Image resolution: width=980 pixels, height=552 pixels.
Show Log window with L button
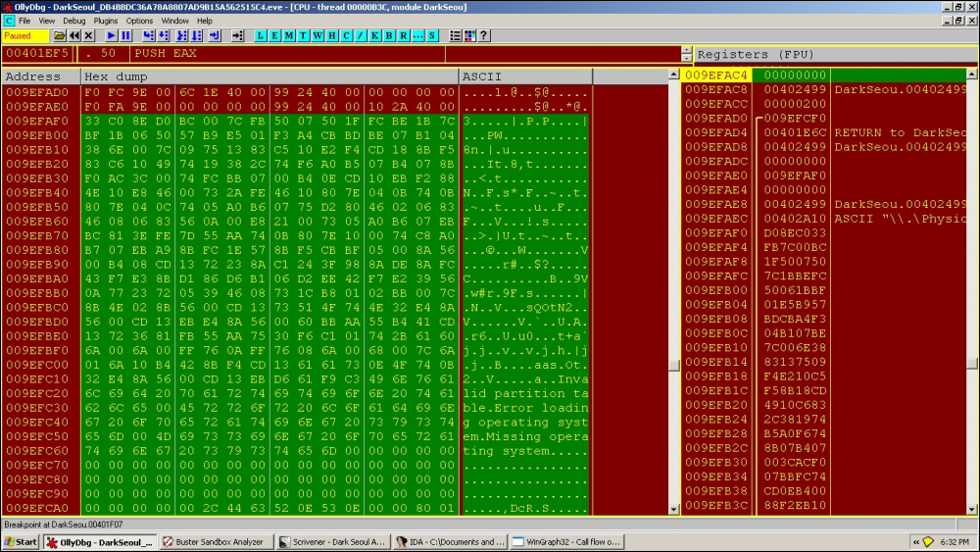260,35
